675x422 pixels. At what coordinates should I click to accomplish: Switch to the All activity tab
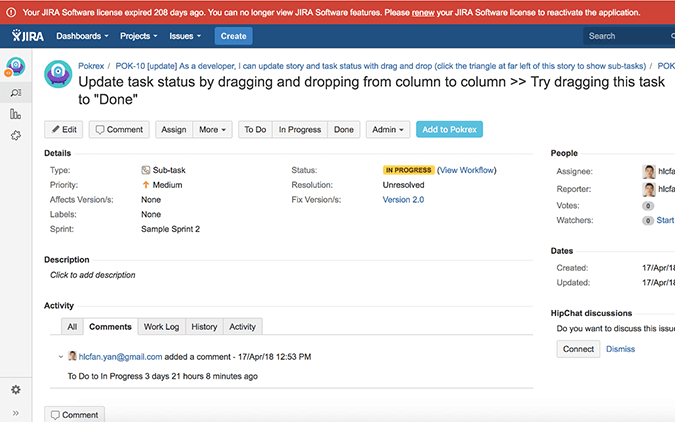tap(72, 327)
